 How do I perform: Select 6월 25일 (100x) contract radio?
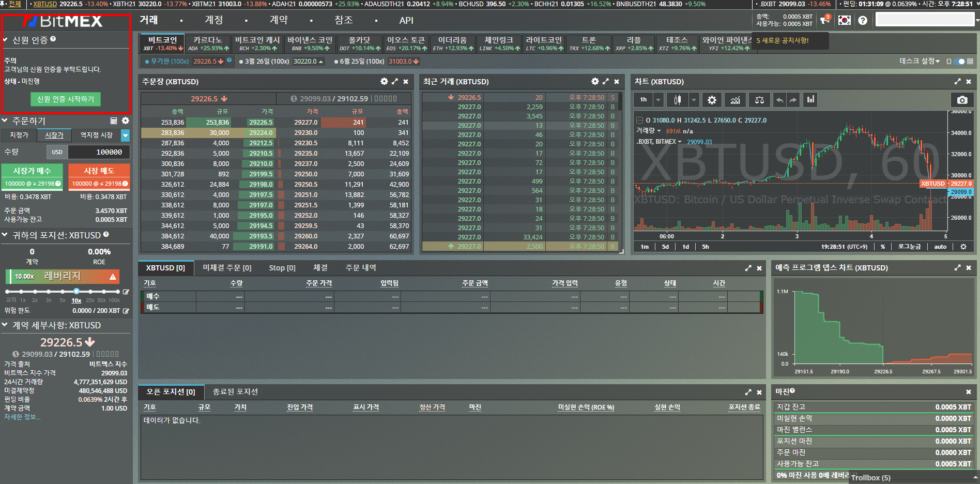tap(336, 61)
